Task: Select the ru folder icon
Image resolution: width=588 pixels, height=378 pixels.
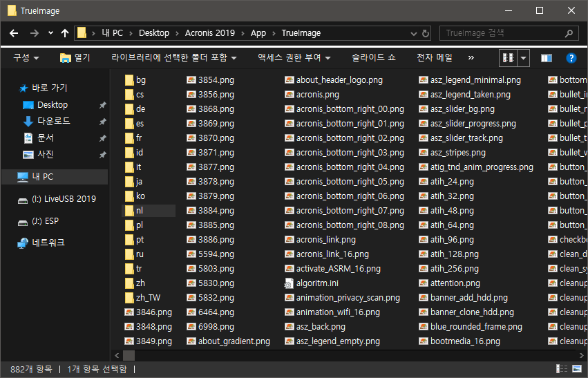Action: (129, 254)
